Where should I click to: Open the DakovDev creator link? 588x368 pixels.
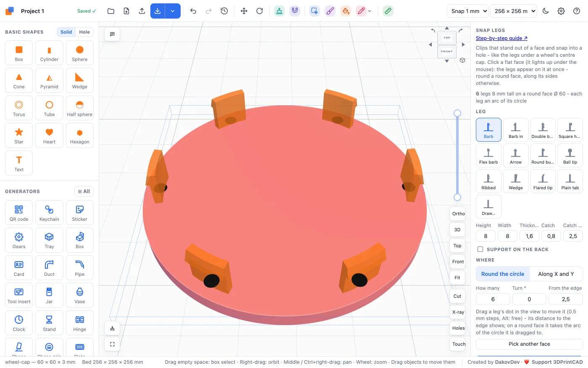pos(507,362)
